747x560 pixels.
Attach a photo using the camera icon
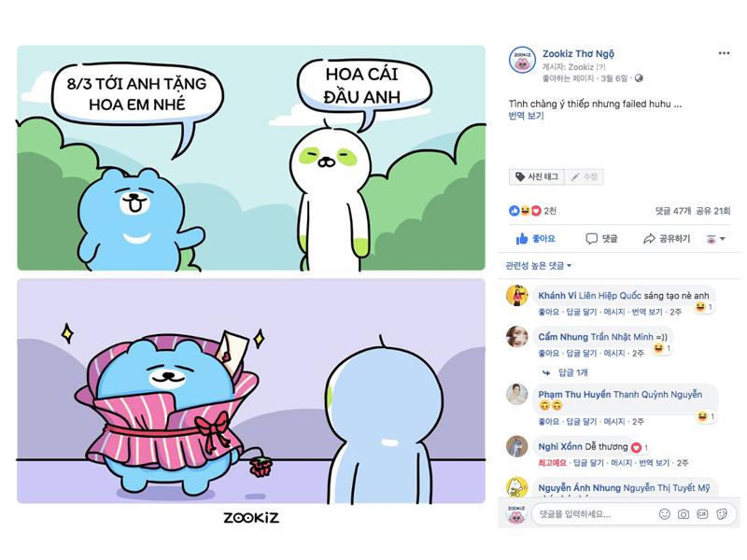684,514
